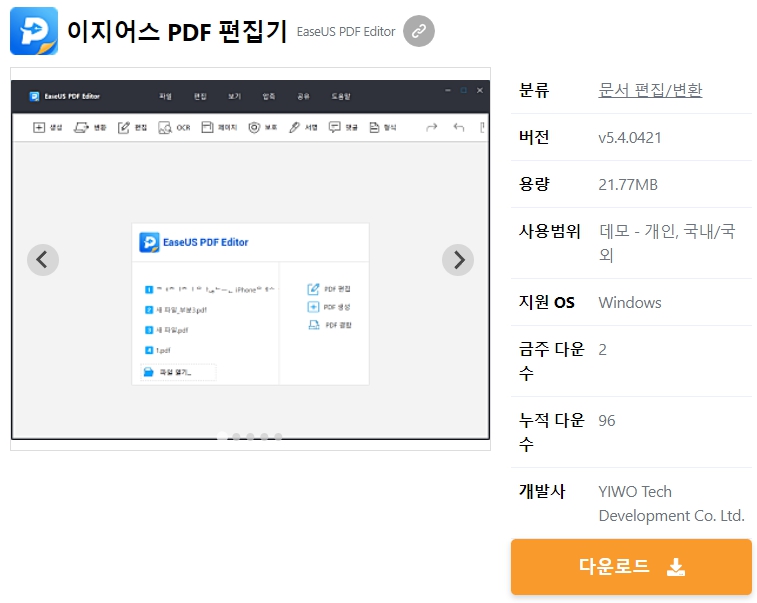757x603 pixels.
Task: Click the gray EaseUS PDF Editor subtitle
Action: point(346,32)
